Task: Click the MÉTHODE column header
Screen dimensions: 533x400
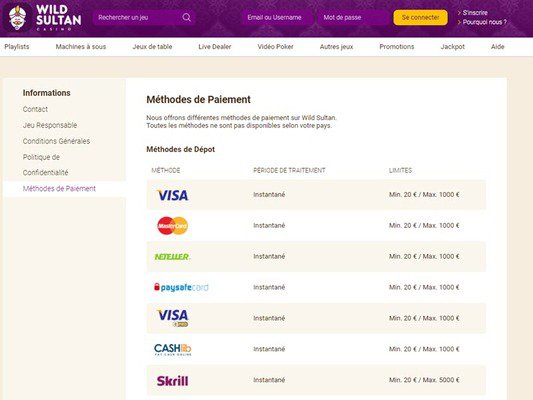Action: (x=166, y=171)
